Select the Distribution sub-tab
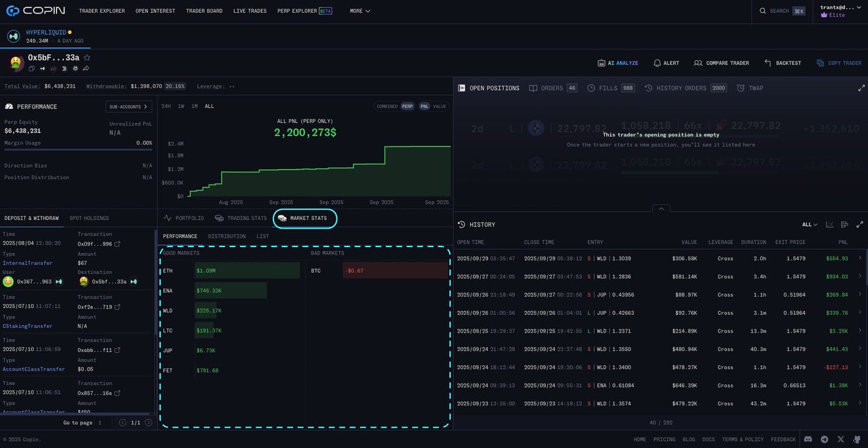The image size is (868, 448). point(226,236)
